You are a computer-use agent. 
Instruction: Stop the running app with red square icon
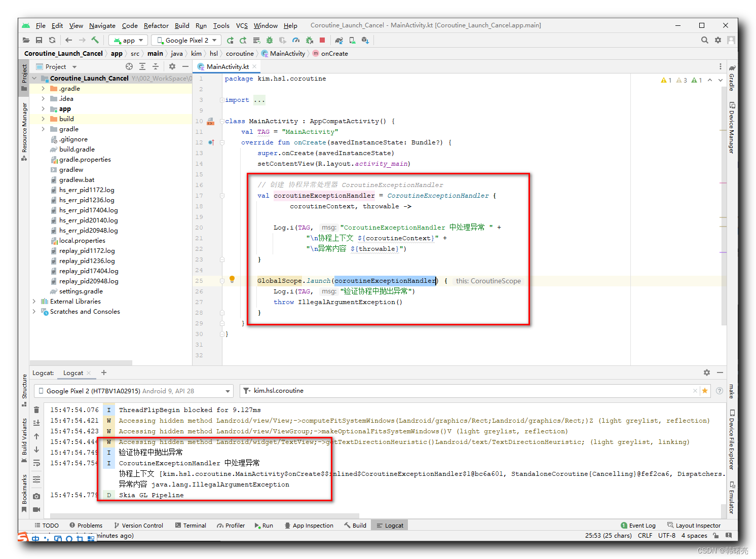click(x=321, y=40)
